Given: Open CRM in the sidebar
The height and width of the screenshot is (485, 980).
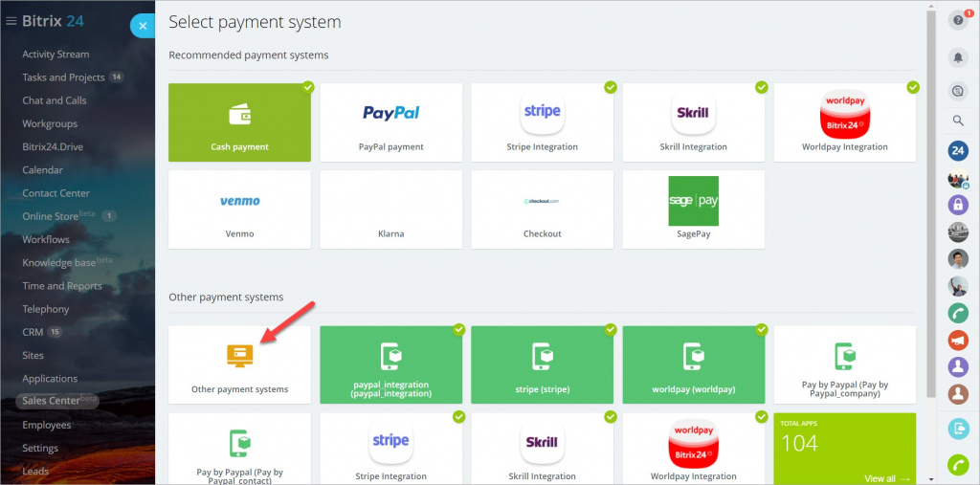Looking at the screenshot, I should (x=33, y=332).
